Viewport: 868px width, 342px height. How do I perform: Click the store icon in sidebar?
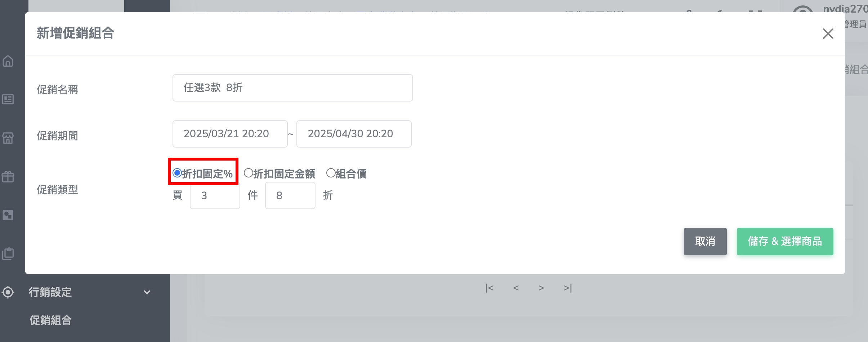(8, 138)
